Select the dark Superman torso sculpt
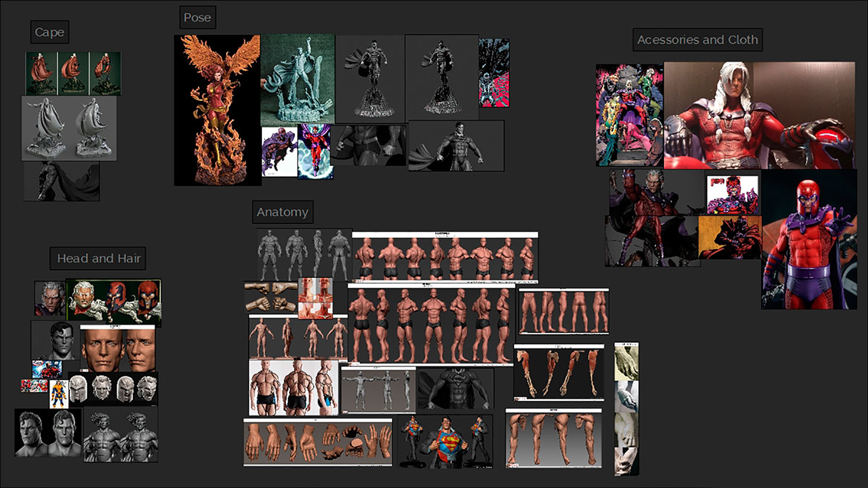The width and height of the screenshot is (868, 488). tap(455, 388)
